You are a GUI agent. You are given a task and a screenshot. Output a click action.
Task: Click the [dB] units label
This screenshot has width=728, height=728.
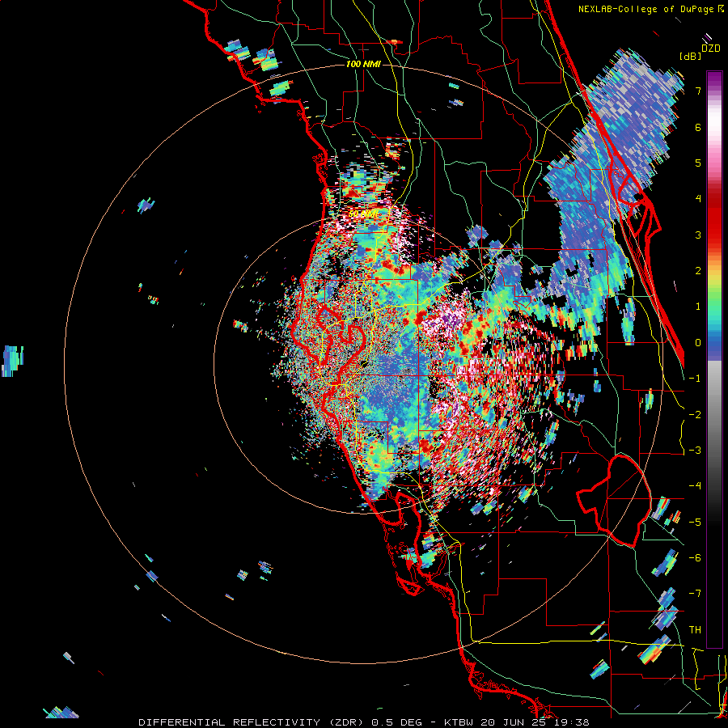click(691, 56)
